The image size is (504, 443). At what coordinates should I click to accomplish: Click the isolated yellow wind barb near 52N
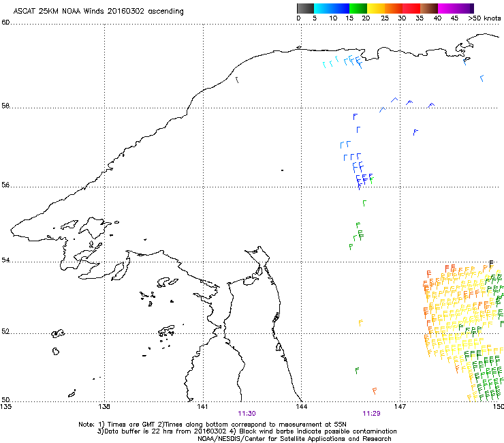point(361,323)
